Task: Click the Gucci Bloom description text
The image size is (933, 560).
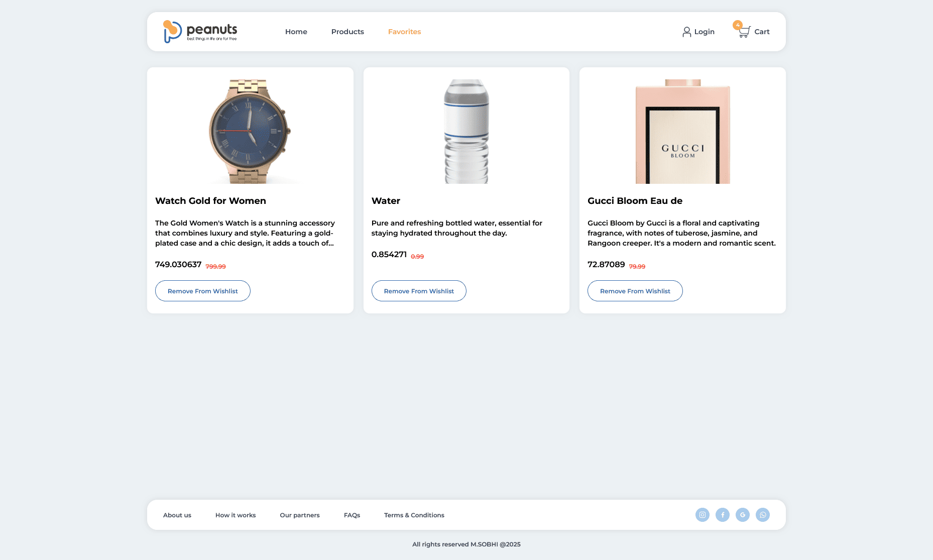Action: tap(681, 233)
